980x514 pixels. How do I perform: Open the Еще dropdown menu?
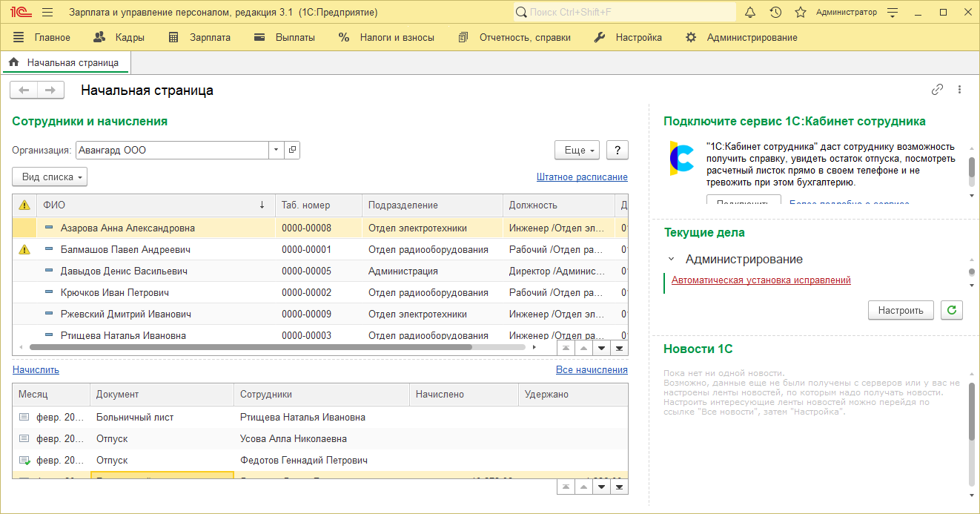[x=577, y=150]
